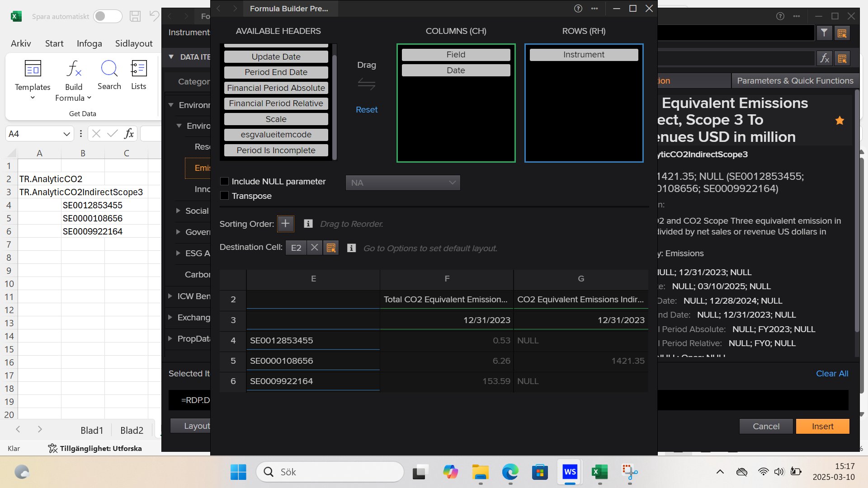Screen dimensions: 868x488
Task: Click the sorting order plus button
Action: click(285, 224)
